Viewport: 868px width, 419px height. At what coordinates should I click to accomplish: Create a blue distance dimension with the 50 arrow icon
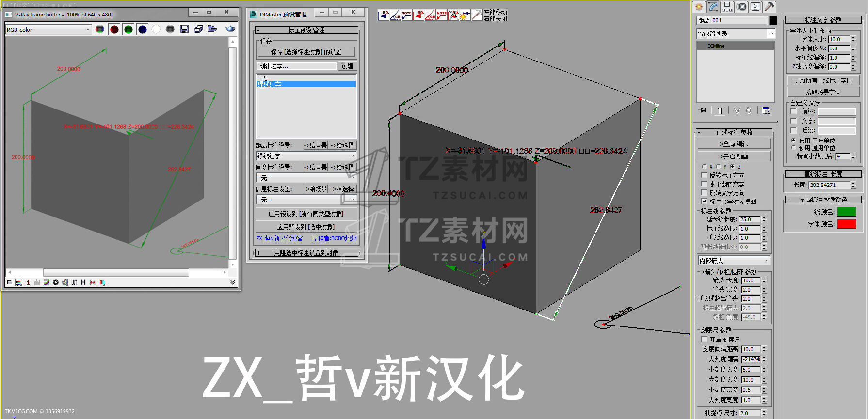point(384,16)
